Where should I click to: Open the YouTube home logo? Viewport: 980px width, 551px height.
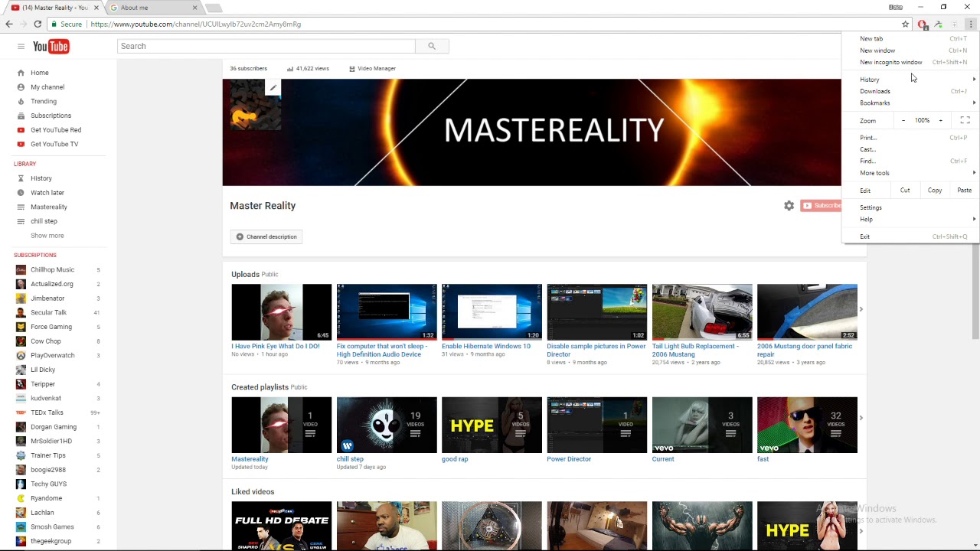50,46
